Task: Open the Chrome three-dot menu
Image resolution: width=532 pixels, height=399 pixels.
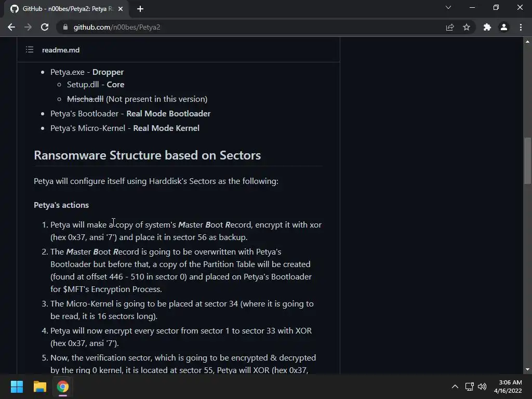Action: coord(521,27)
